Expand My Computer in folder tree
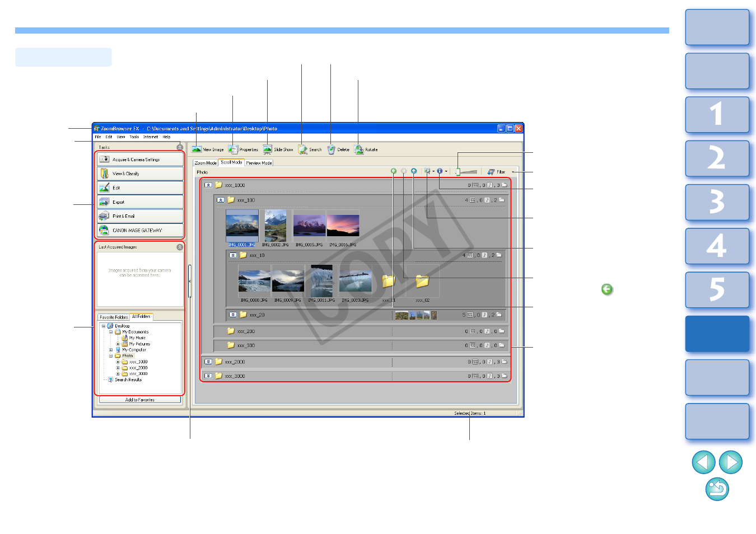756x534 pixels. tap(111, 350)
